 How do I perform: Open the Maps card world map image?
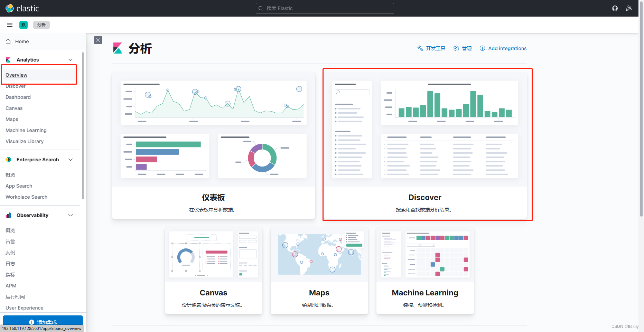[319, 255]
